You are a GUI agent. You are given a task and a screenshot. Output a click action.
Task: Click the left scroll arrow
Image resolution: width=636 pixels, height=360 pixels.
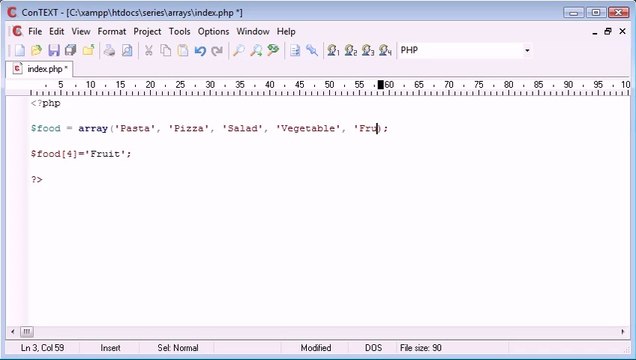[13, 332]
